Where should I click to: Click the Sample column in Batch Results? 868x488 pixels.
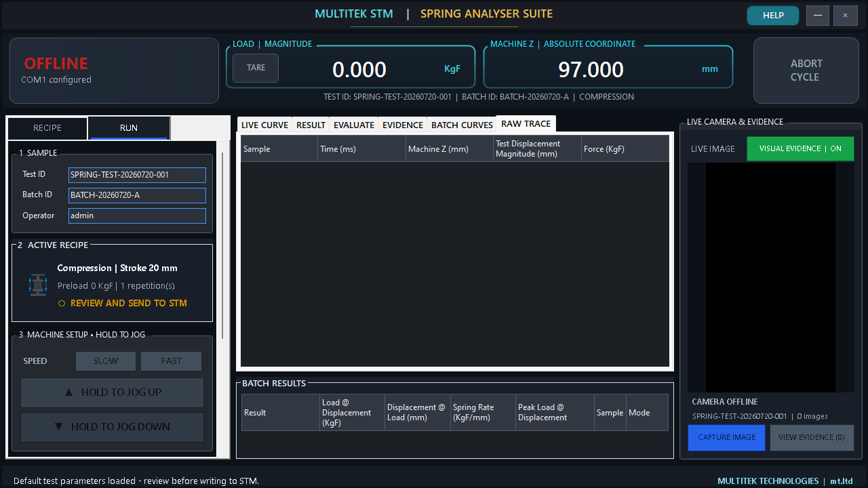[x=610, y=413]
